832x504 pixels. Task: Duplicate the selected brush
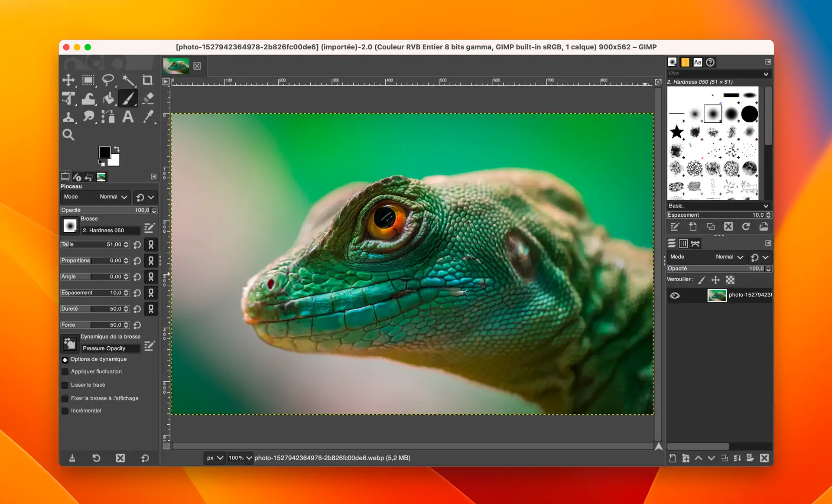coord(711,227)
